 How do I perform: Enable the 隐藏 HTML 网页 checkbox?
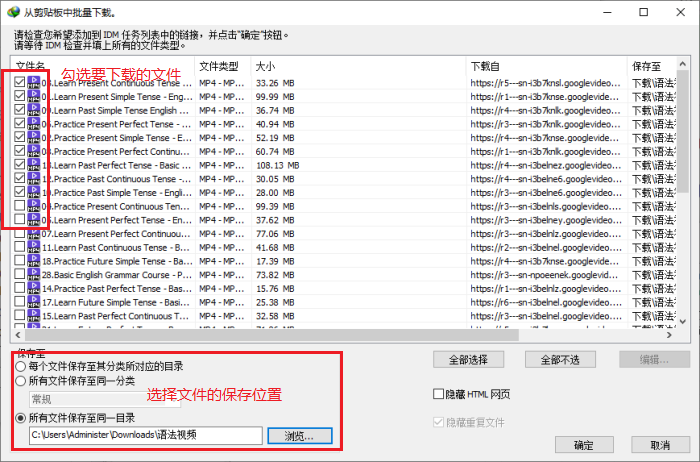[x=438, y=394]
